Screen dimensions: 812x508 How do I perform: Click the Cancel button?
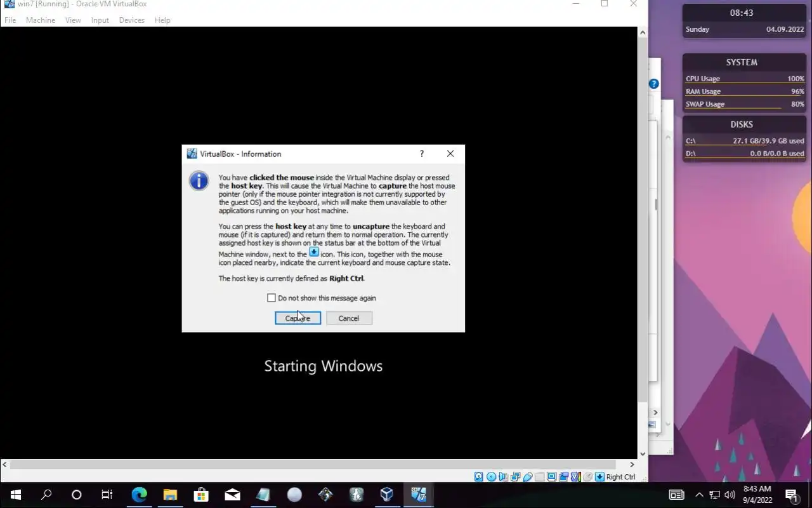pos(349,318)
